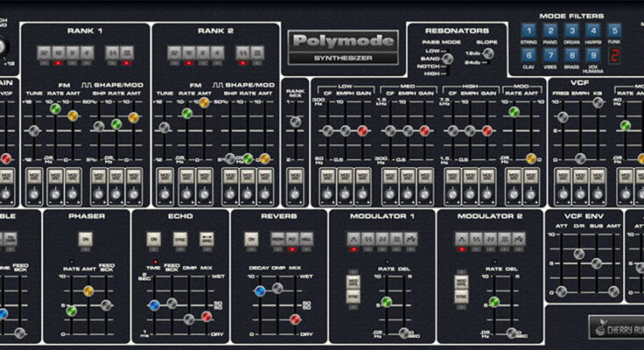Select Mode Filter 8 Brass button
644x350 pixels.
tap(572, 56)
